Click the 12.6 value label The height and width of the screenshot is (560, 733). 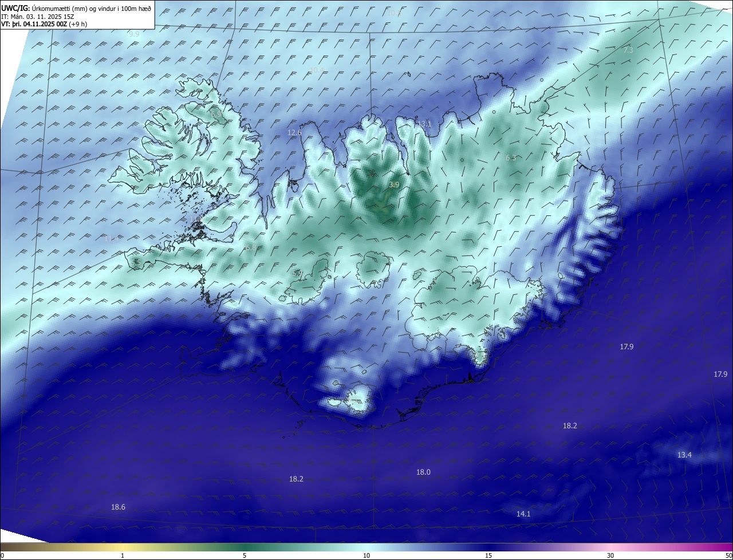point(294,132)
